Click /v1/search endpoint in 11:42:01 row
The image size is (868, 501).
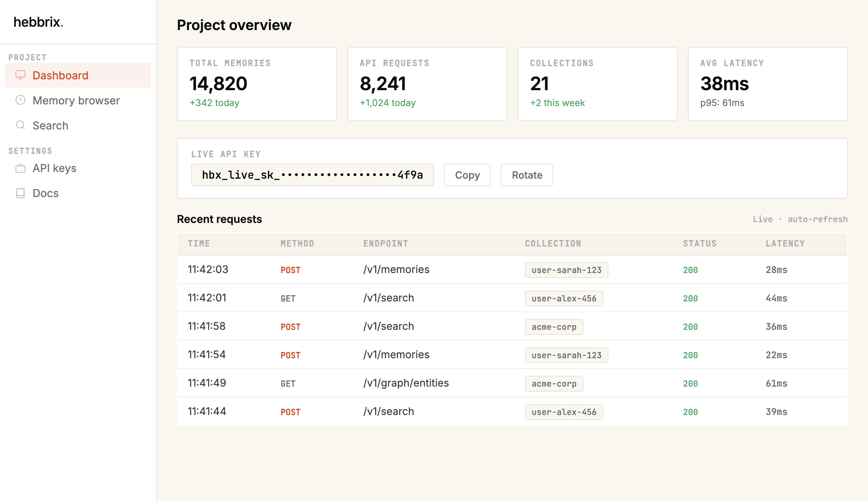coord(389,298)
